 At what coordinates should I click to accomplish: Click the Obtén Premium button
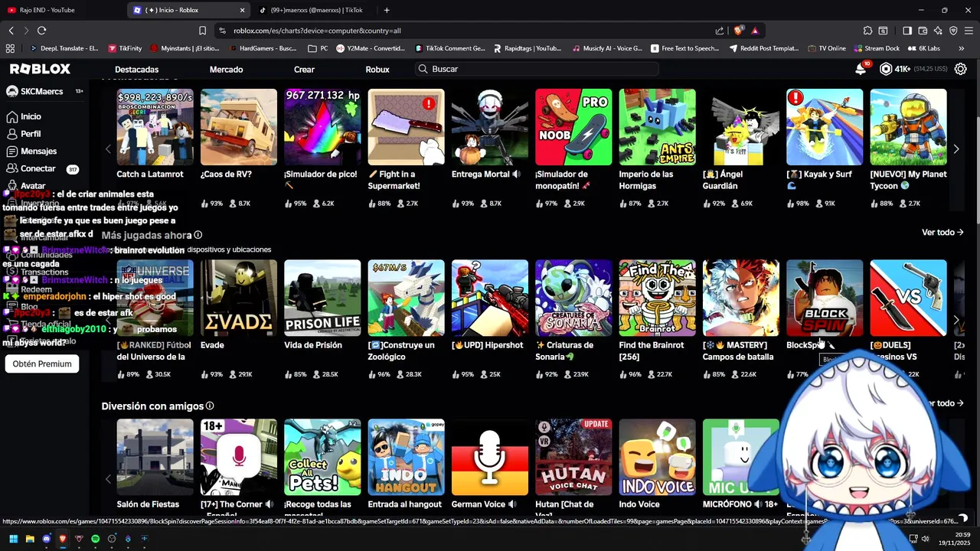[42, 364]
